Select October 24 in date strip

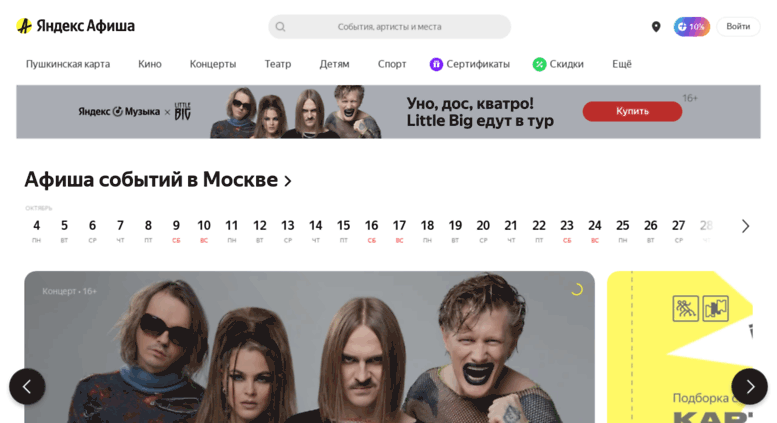pos(595,231)
